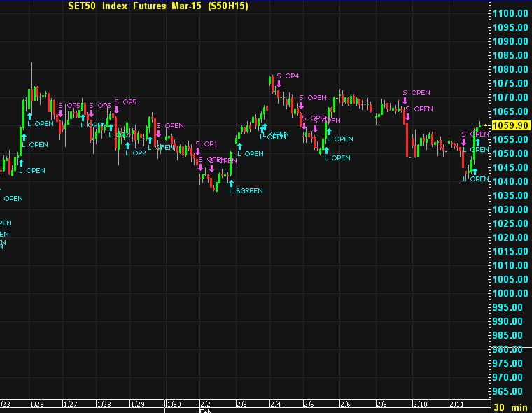The image size is (532, 413).
Task: Click the 1/26 date on time axis
Action: click(36, 404)
